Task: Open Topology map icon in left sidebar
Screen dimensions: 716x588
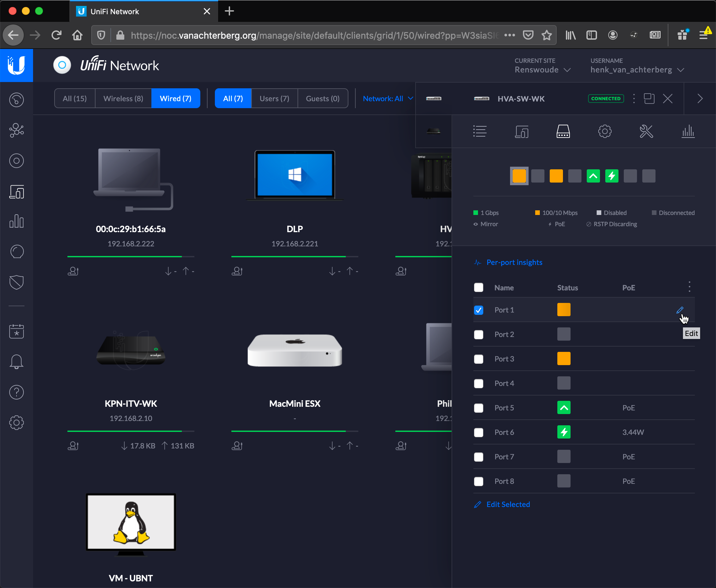Action: [x=16, y=130]
